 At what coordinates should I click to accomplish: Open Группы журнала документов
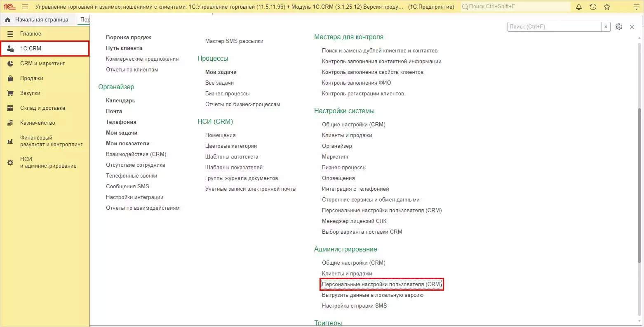242,178
